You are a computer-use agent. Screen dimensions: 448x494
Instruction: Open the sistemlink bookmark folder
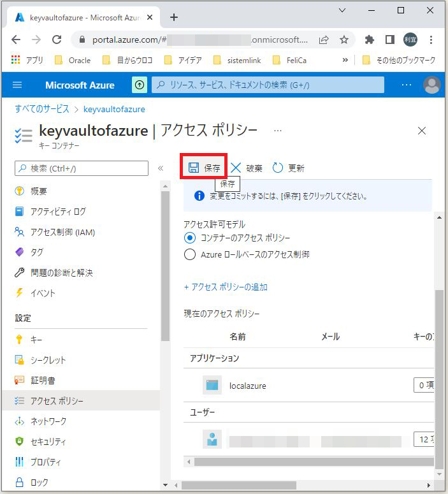(x=237, y=60)
